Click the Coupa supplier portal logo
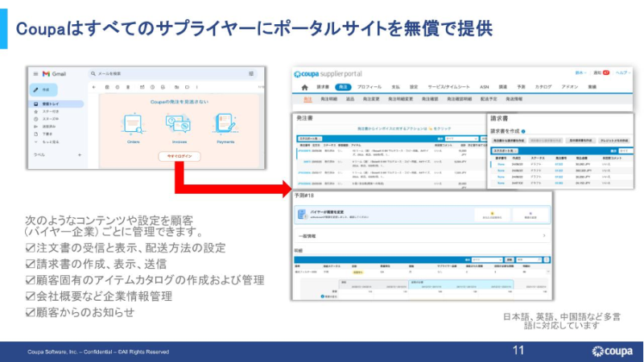This screenshot has width=644, height=362. tap(328, 74)
